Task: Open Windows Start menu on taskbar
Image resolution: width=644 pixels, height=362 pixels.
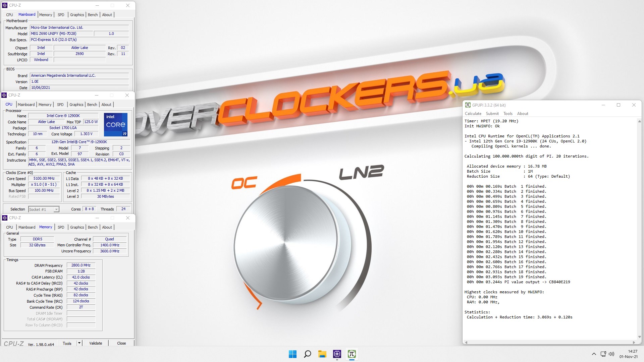Action: [x=292, y=354]
